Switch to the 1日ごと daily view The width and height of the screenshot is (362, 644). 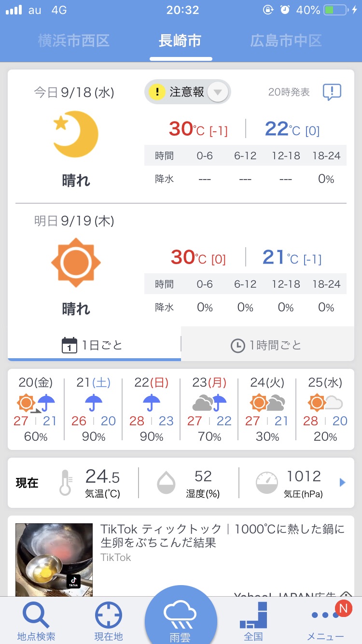tap(94, 345)
